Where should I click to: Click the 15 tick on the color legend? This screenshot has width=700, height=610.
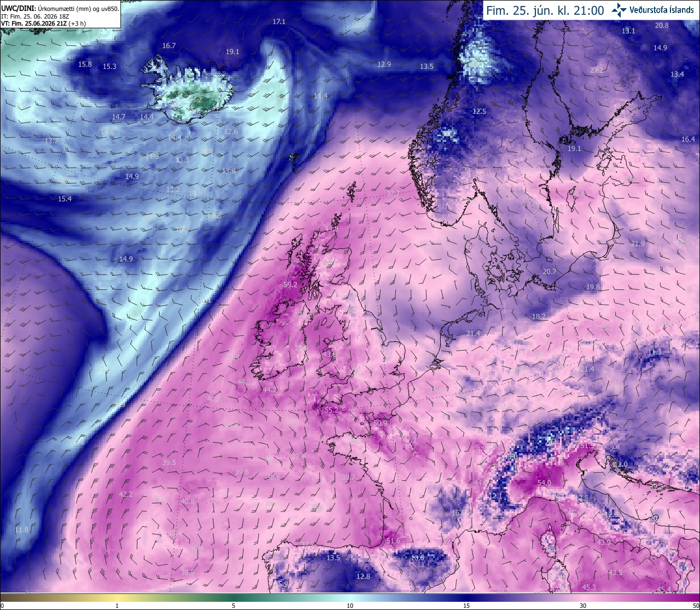(x=466, y=606)
